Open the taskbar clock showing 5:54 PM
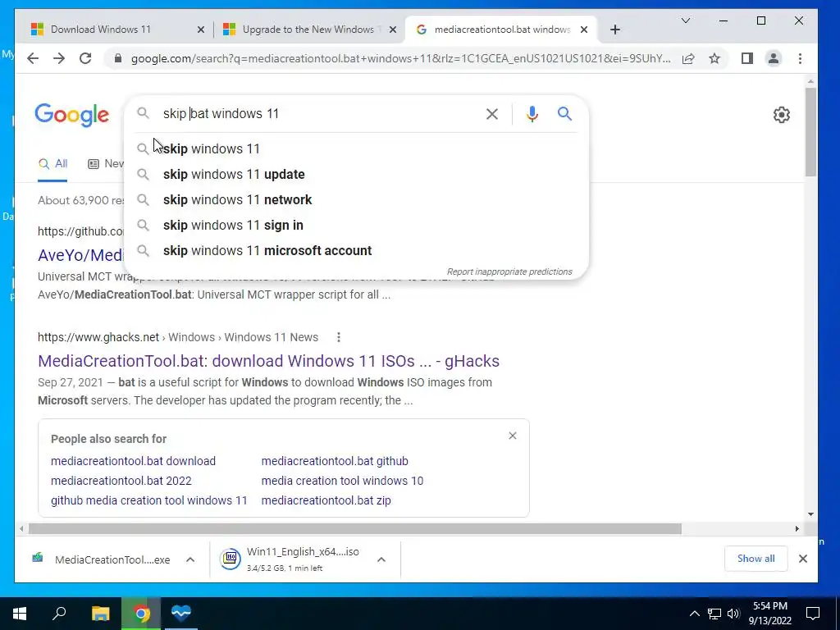The image size is (840, 630). tap(769, 614)
